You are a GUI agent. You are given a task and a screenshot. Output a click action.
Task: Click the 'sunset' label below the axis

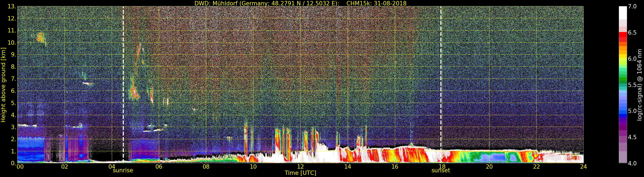tap(441, 171)
